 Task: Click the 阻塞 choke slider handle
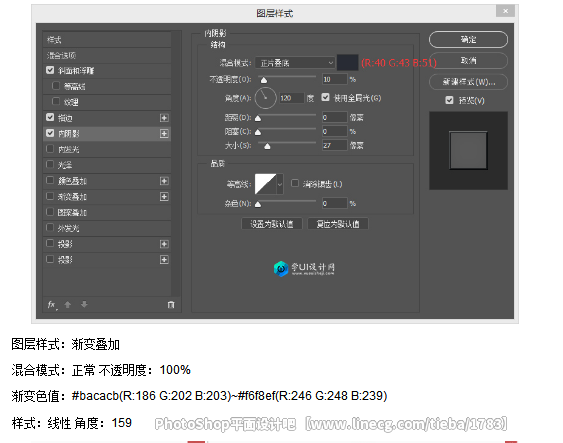click(258, 132)
